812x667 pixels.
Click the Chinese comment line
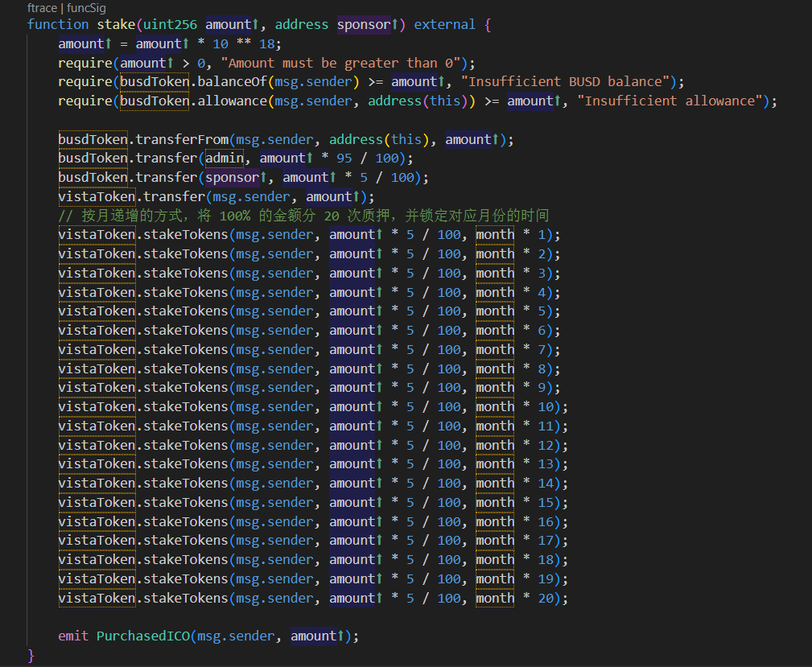pyautogui.click(x=303, y=216)
